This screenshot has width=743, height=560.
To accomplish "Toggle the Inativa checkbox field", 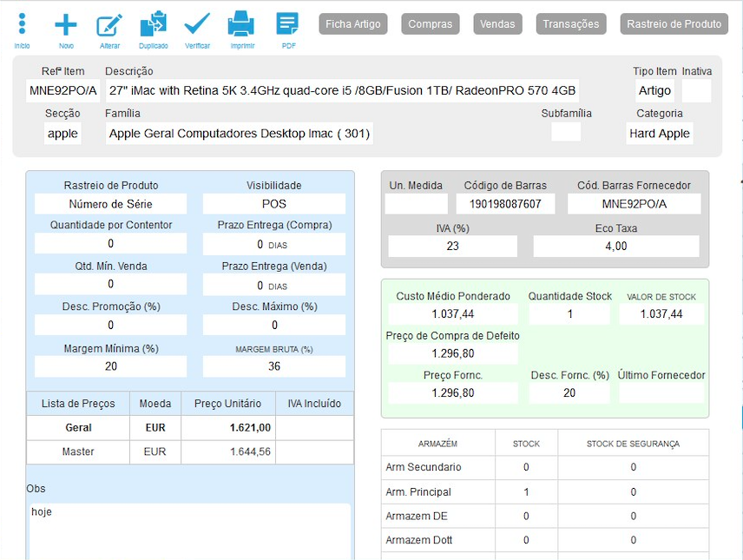I will [696, 90].
